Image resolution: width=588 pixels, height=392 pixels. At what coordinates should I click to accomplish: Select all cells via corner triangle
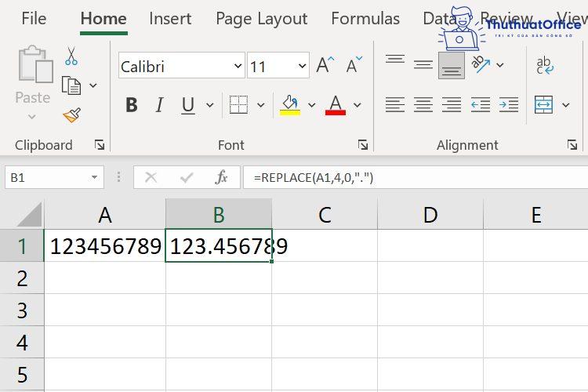(x=30, y=215)
